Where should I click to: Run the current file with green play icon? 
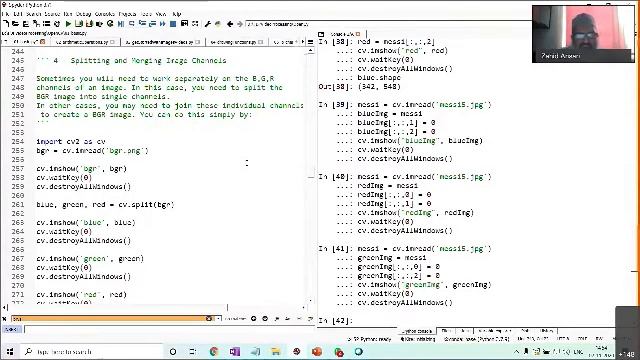pyautogui.click(x=68, y=24)
